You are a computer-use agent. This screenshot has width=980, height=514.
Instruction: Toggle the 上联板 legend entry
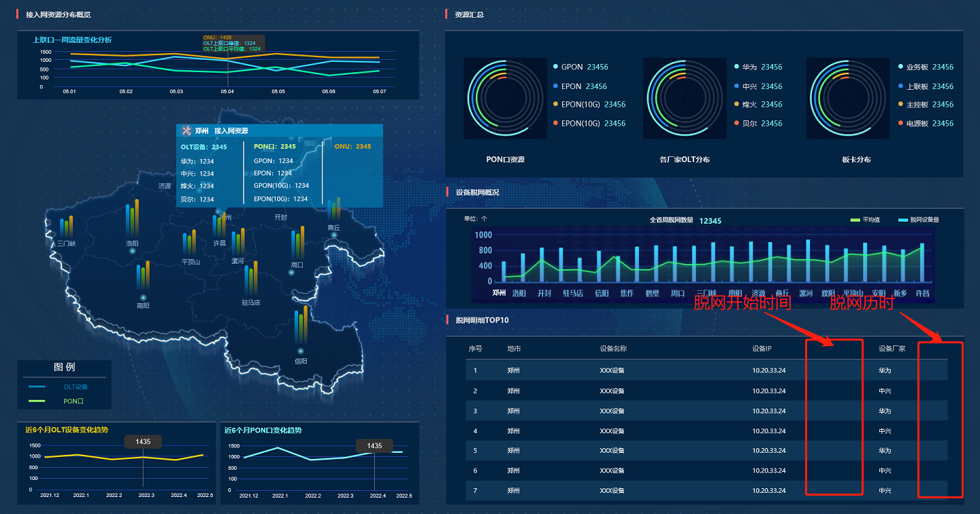(x=926, y=86)
